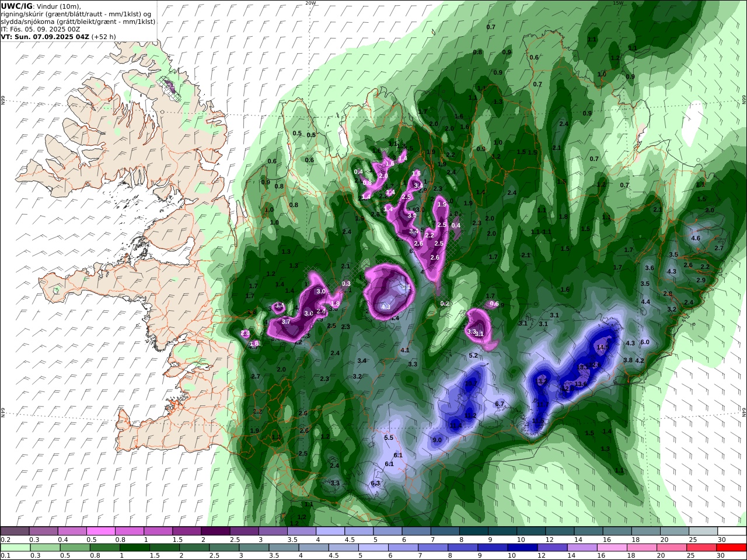Click the bright magenta 0.5 swatch on the snow scale
The width and height of the screenshot is (747, 560).
click(x=101, y=531)
